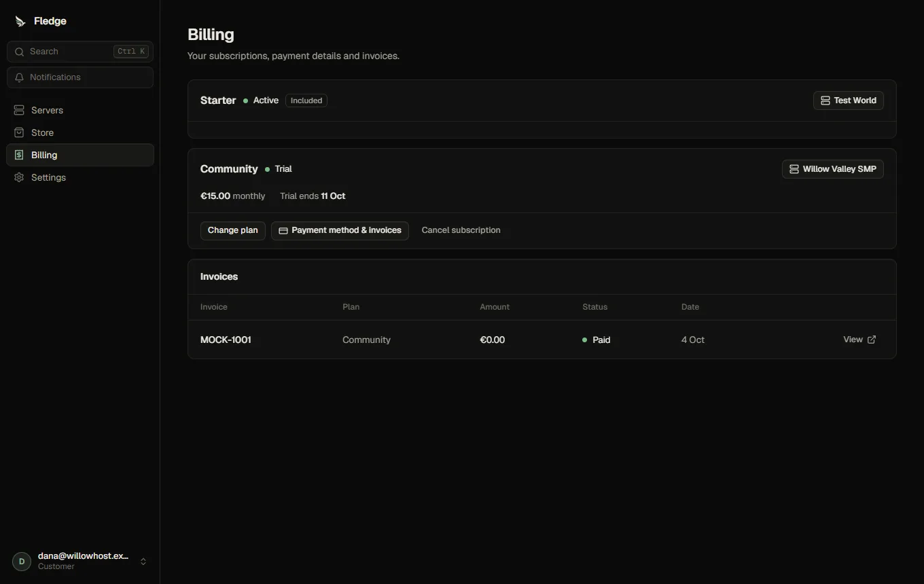
Task: Click the Change plan button
Action: click(x=233, y=231)
